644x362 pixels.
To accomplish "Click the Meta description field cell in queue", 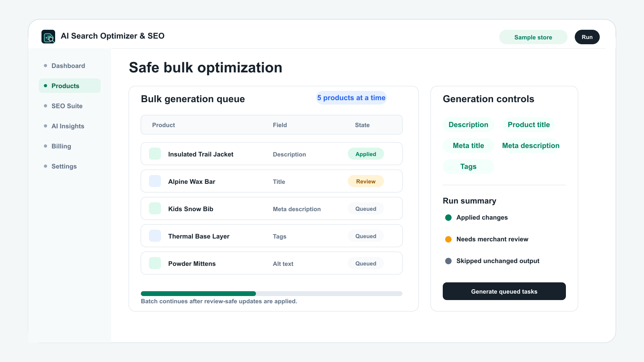I will (297, 209).
